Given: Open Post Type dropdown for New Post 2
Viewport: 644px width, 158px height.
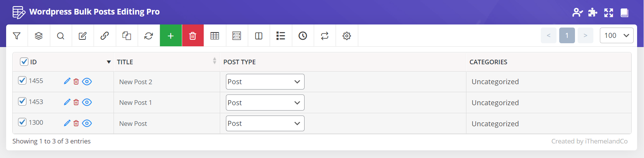Looking at the screenshot, I should pyautogui.click(x=265, y=82).
